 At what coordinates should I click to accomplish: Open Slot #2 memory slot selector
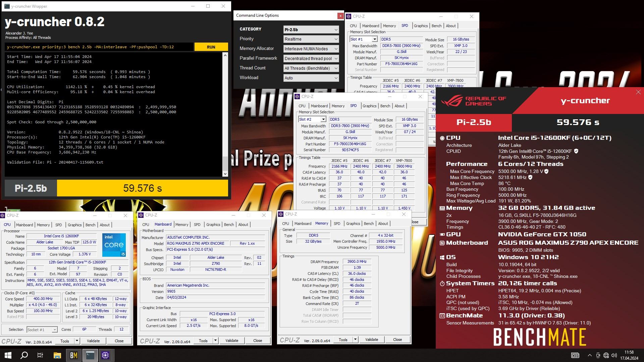tap(312, 119)
